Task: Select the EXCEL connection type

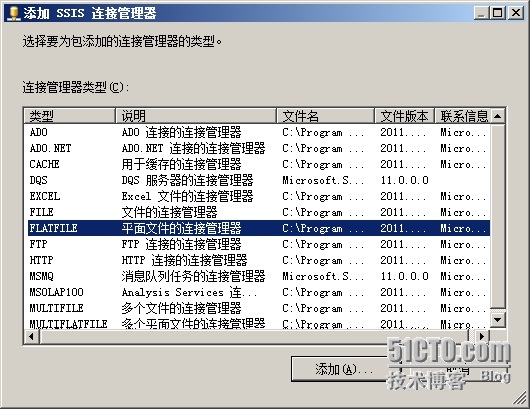Action: click(x=259, y=196)
